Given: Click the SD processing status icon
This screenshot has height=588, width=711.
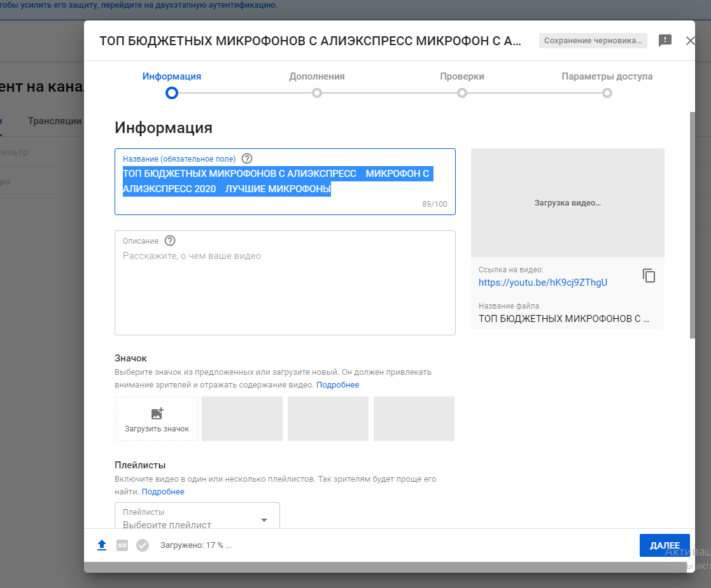Looking at the screenshot, I should point(122,545).
